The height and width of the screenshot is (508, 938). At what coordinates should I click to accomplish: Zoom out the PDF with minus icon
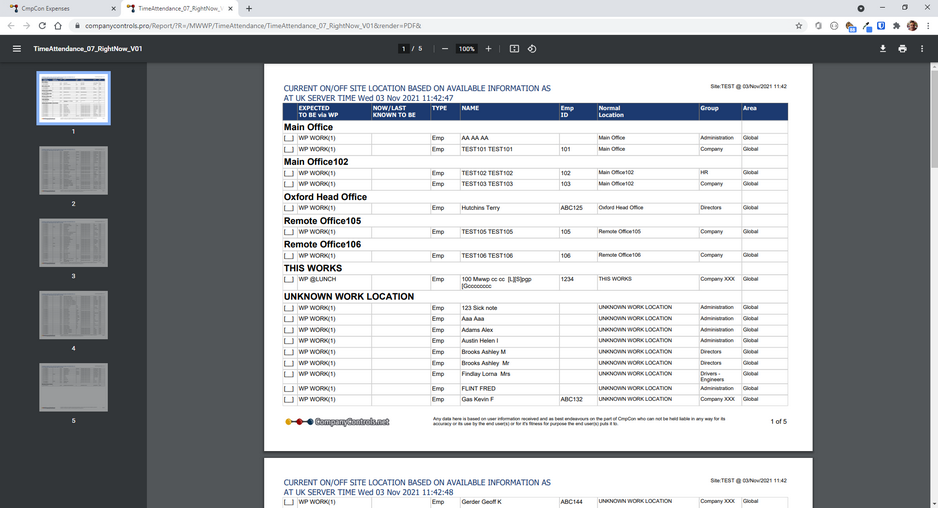(444, 49)
